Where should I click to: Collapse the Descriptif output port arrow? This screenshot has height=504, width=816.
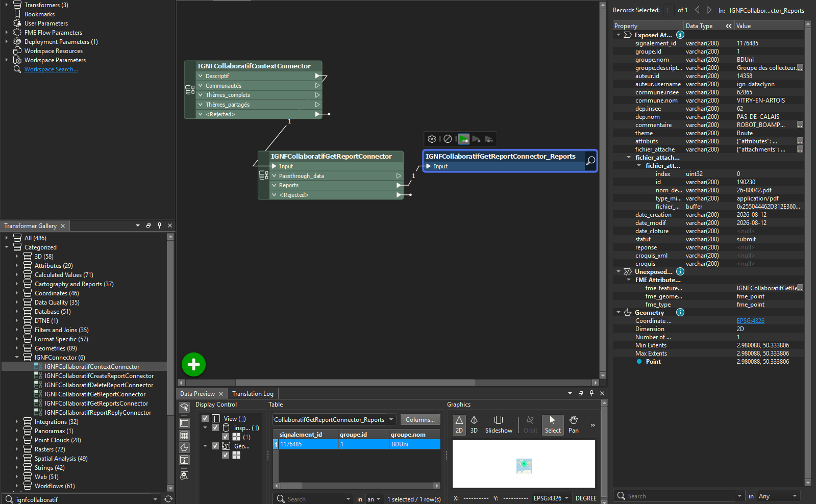(201, 76)
